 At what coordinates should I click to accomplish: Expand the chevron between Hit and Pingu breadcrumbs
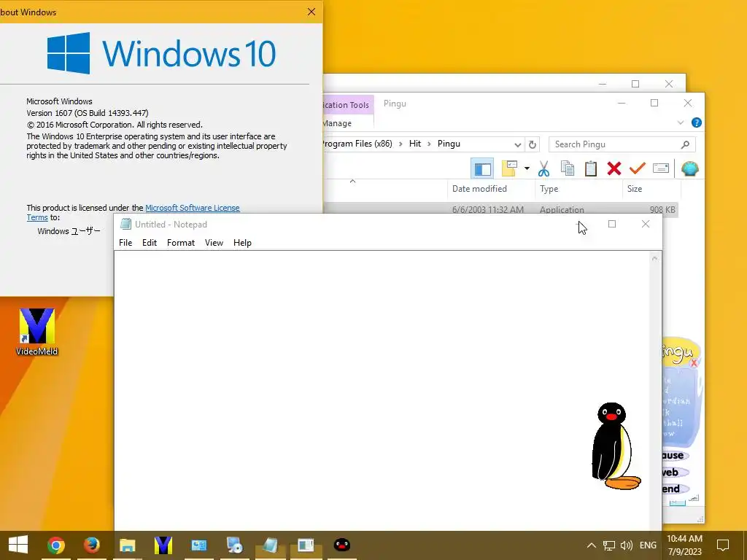(429, 144)
